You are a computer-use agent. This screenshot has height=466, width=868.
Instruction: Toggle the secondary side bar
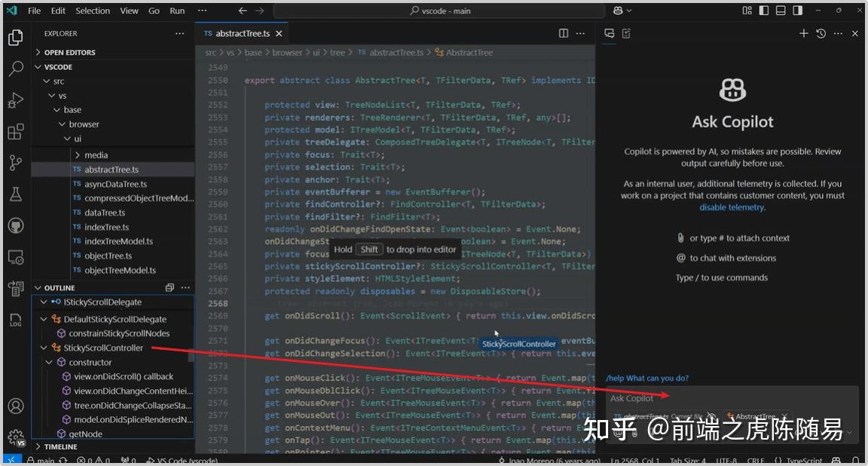tap(798, 11)
